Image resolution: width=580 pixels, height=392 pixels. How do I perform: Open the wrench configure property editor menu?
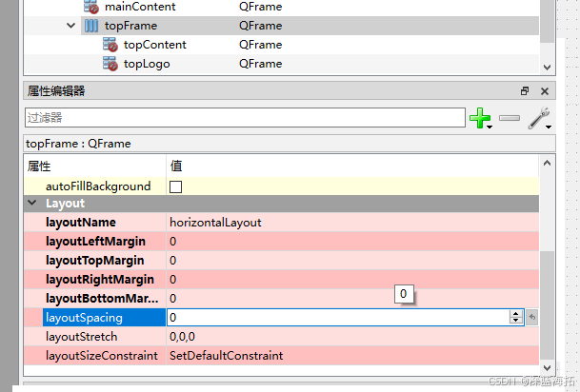[539, 118]
